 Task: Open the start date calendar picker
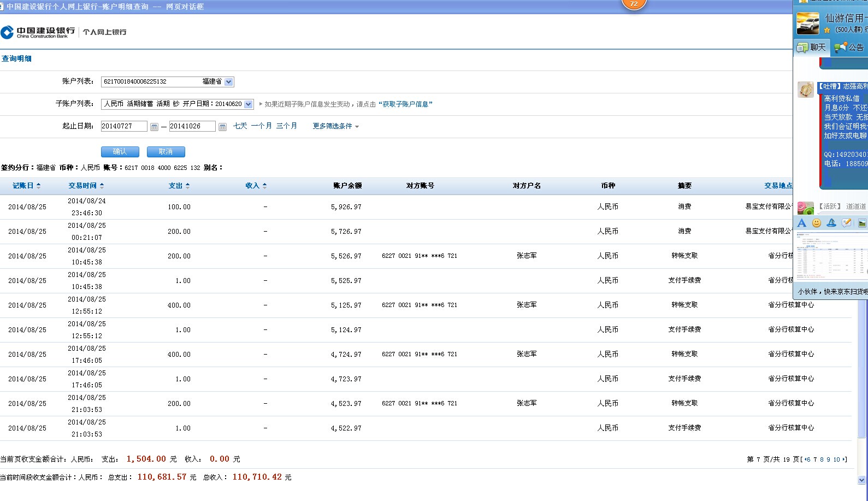pyautogui.click(x=154, y=127)
